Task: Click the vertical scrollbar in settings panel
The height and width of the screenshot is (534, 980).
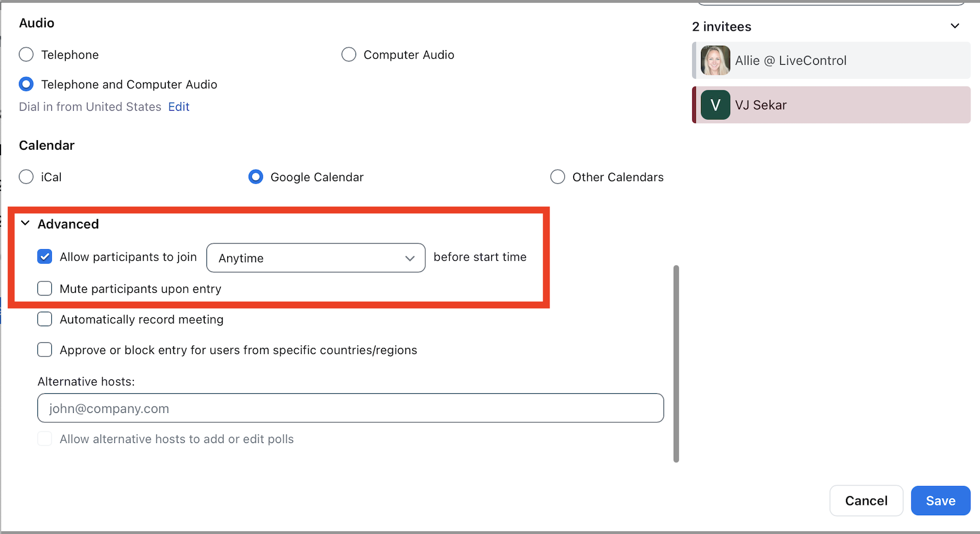Action: tap(676, 363)
